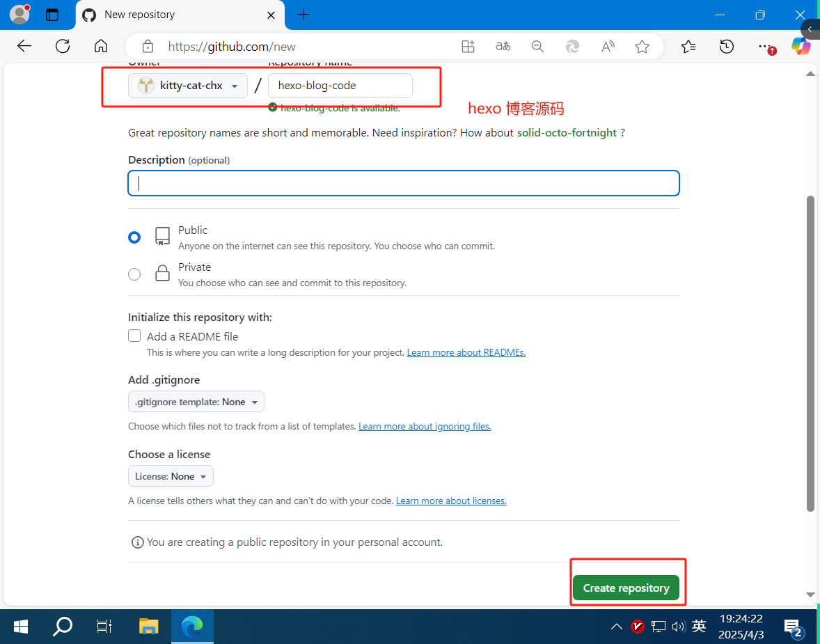
Task: Open the favorites list icon
Action: point(688,47)
